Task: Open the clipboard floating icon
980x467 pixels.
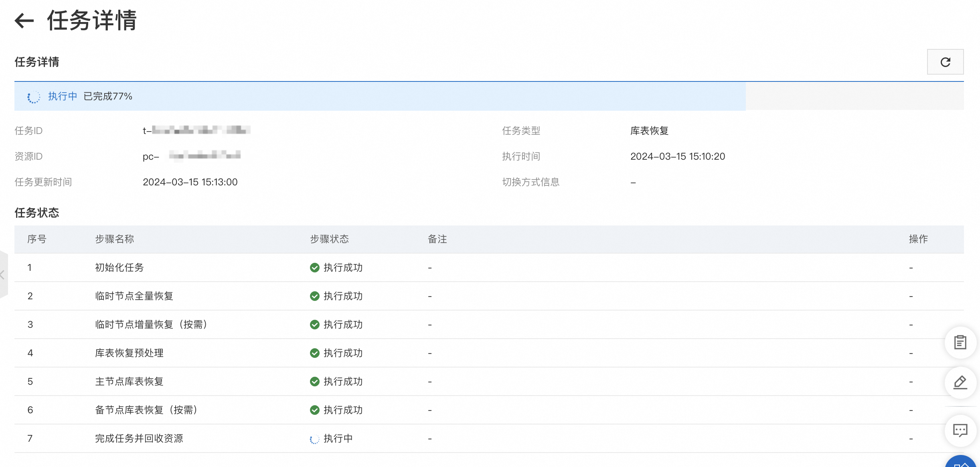Action: click(x=960, y=342)
